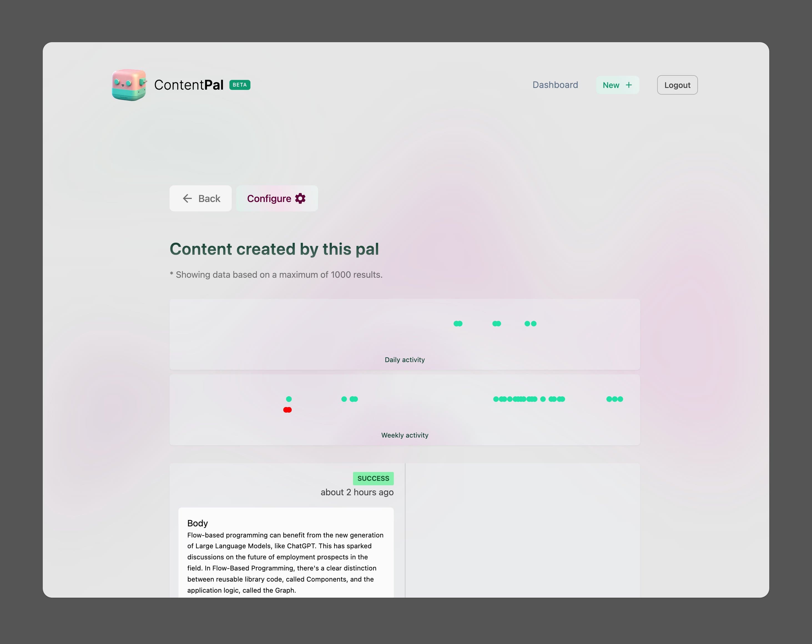812x644 pixels.
Task: Click the SUCCESS status badge icon
Action: coord(373,478)
